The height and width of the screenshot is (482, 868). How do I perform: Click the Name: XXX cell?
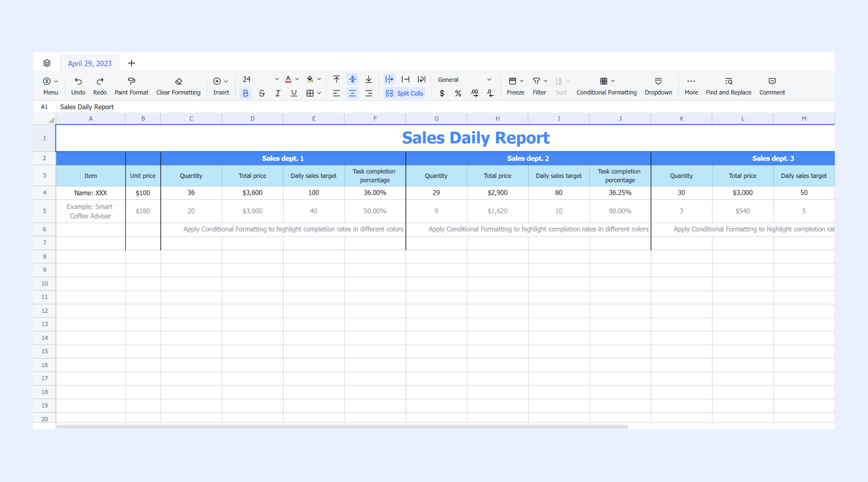(91, 193)
